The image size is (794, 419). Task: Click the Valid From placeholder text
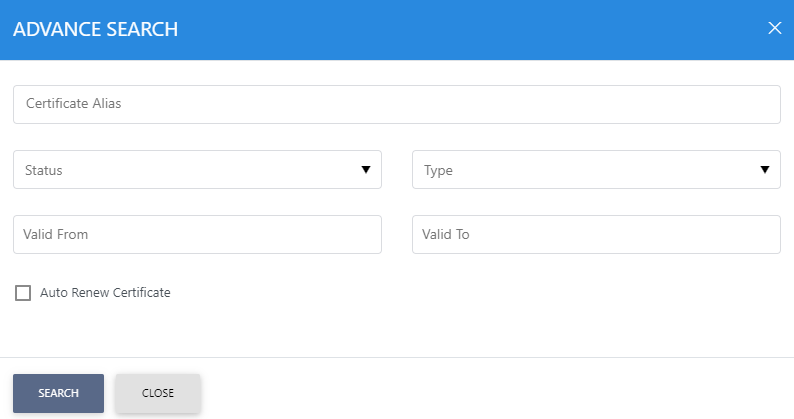point(58,235)
